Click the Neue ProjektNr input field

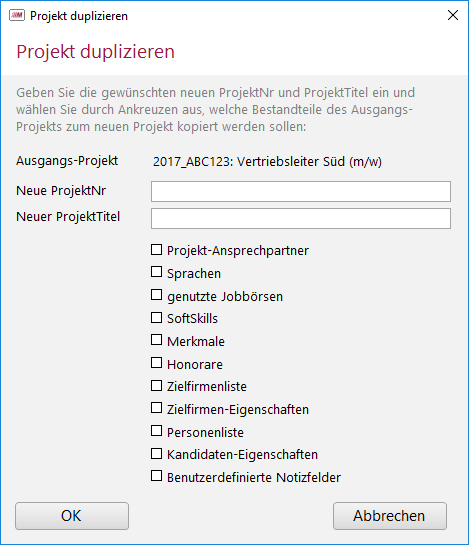tap(301, 191)
